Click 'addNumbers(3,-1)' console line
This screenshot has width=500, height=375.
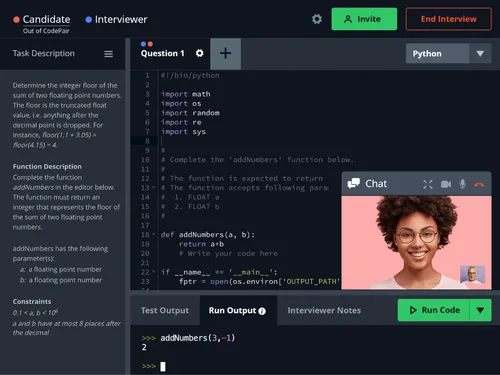click(x=198, y=338)
